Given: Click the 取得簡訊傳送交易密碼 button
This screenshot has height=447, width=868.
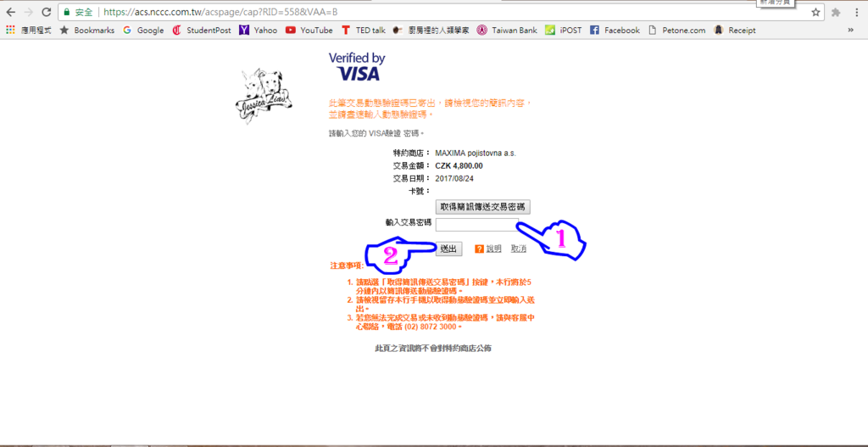Looking at the screenshot, I should coord(483,207).
